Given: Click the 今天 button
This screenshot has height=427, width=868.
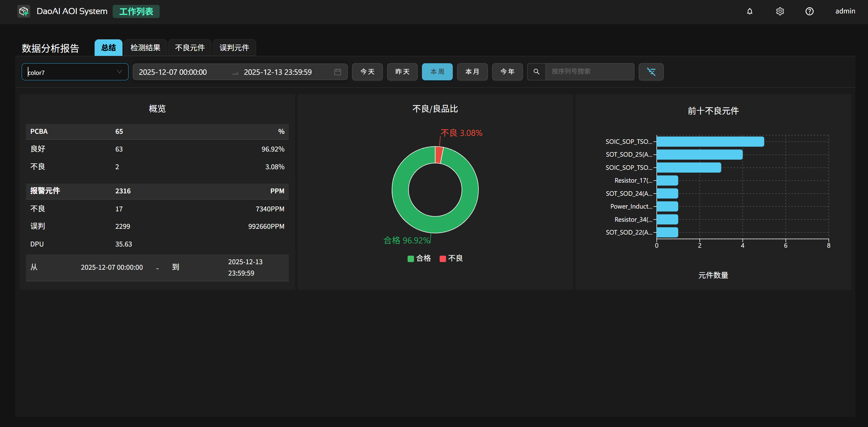Looking at the screenshot, I should click(367, 72).
